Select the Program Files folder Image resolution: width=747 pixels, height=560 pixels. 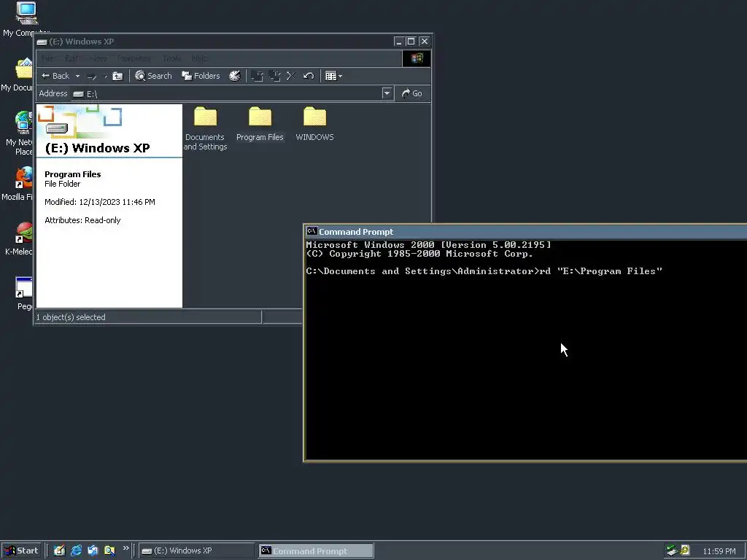pyautogui.click(x=260, y=124)
